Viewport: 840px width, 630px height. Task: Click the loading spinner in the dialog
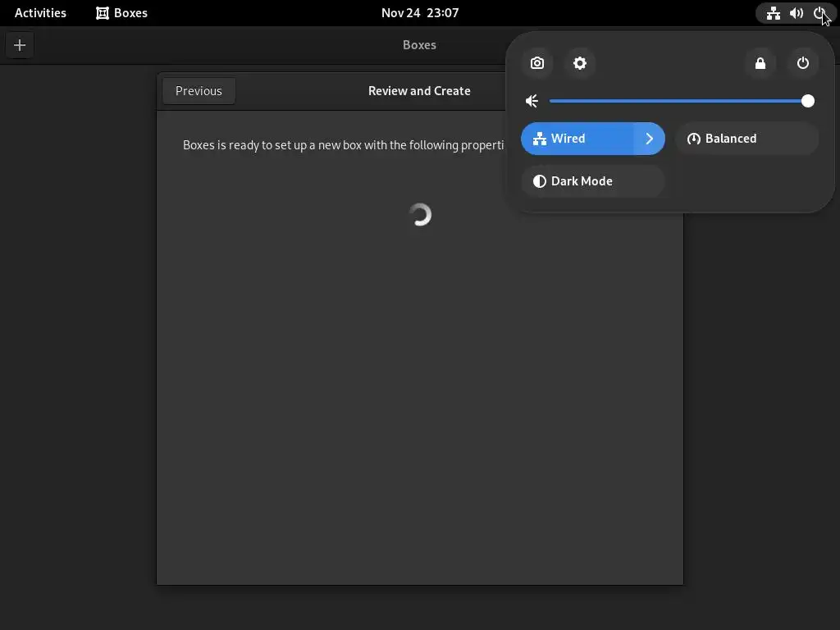coord(420,215)
